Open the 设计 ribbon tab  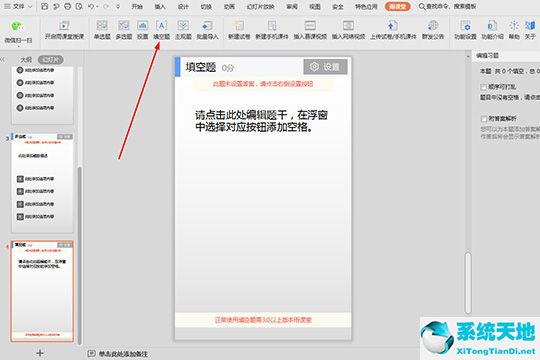[x=183, y=6]
